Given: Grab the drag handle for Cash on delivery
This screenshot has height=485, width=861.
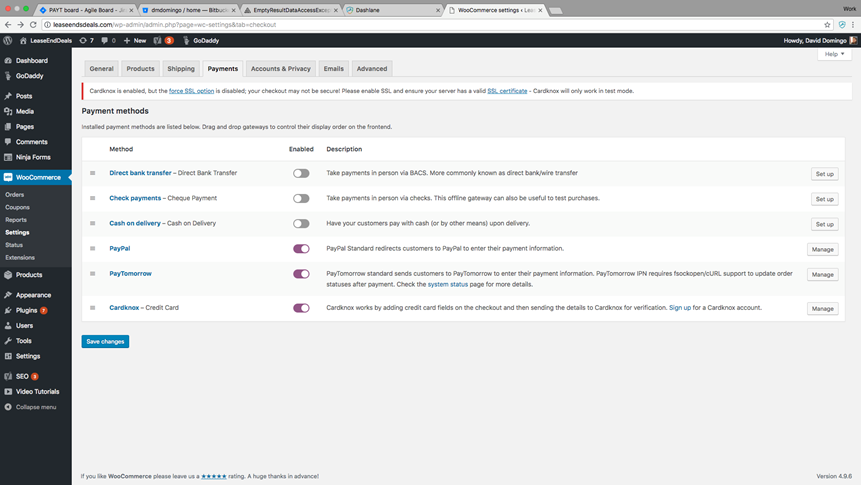Looking at the screenshot, I should click(x=92, y=224).
